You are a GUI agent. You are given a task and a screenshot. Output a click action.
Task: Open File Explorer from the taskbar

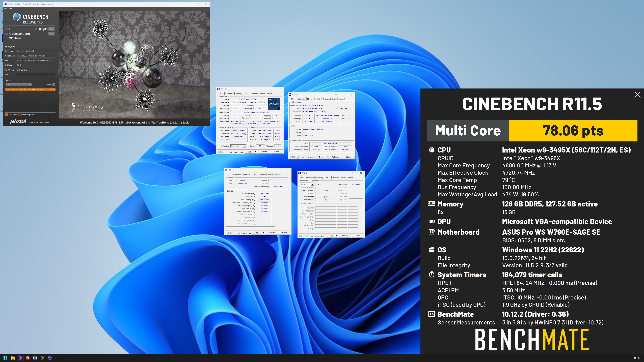13,358
